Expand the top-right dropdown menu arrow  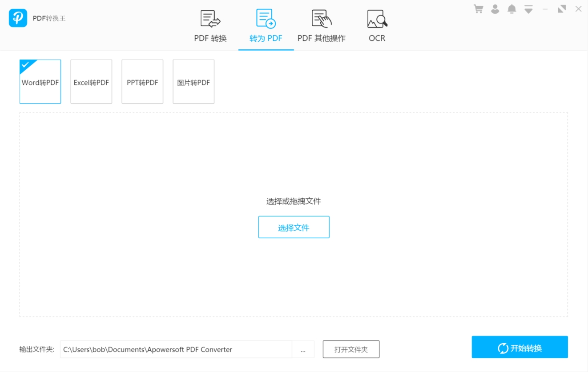click(x=528, y=9)
